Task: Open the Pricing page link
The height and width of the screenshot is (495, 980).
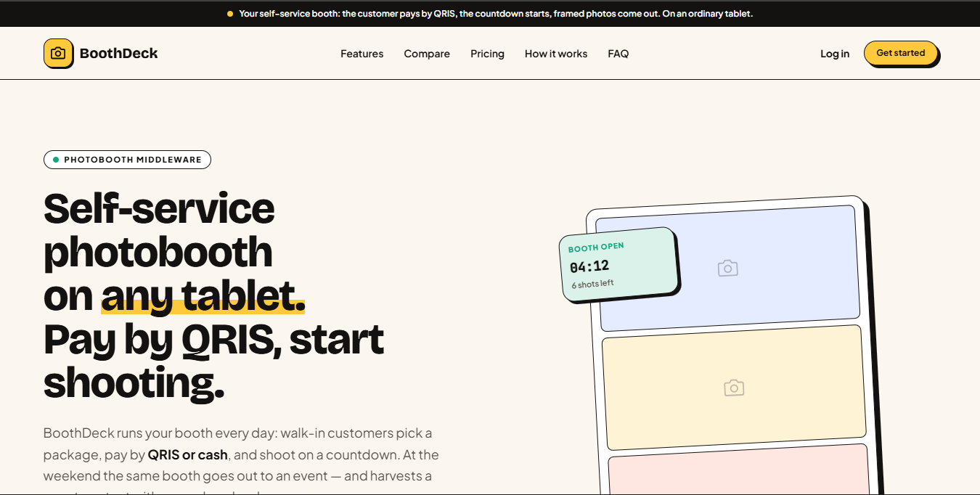Action: (487, 54)
